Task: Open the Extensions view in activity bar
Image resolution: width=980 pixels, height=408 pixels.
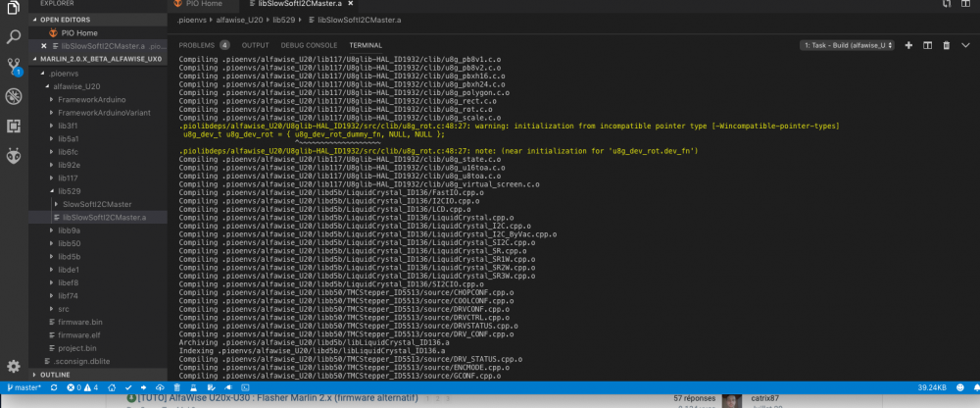Action: point(13,126)
